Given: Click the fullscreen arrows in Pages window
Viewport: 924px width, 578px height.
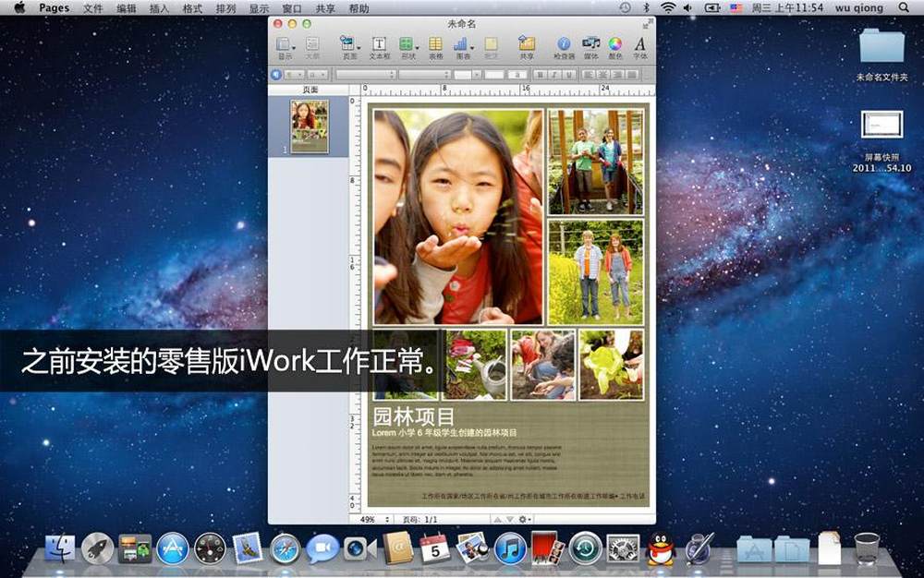Looking at the screenshot, I should pos(647,24).
